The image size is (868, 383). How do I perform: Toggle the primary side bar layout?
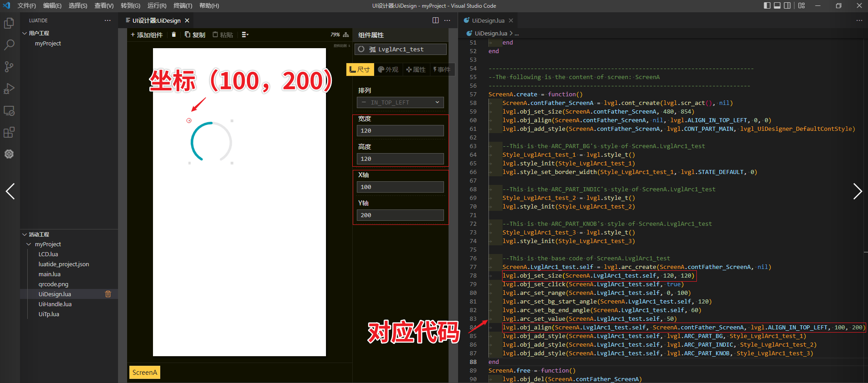(x=767, y=5)
